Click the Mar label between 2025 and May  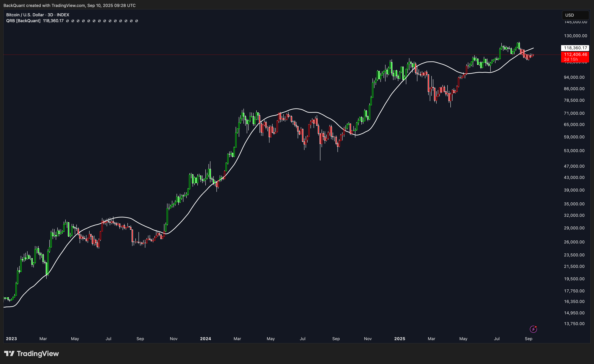coord(431,339)
